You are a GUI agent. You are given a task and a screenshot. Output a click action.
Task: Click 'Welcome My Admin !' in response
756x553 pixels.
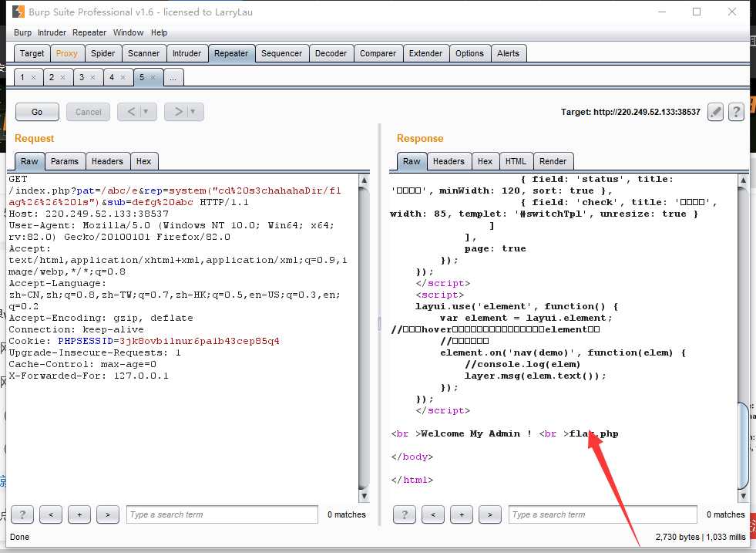coord(476,433)
